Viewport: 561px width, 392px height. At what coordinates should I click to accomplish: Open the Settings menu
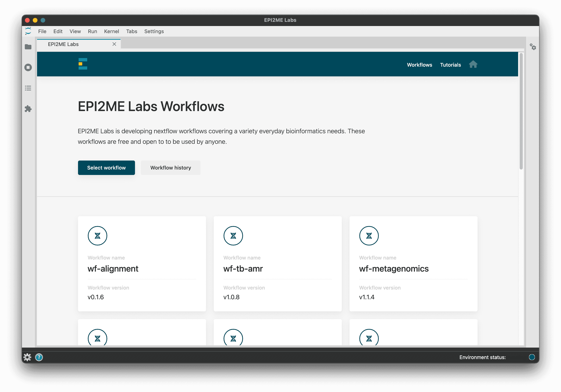tap(154, 31)
